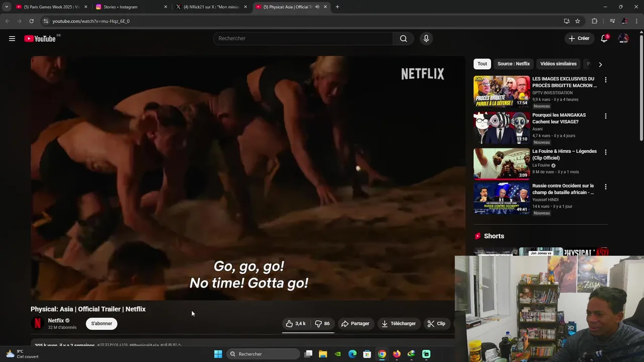
Task: Mute the Physical: Asia tab audio icon
Action: pos(317,7)
